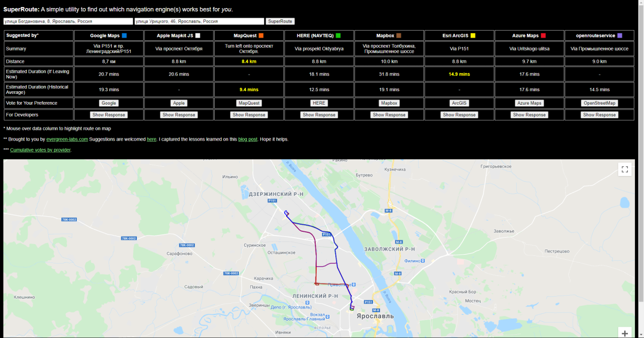
Task: Open Cumulative votes by provider link
Action: [x=40, y=150]
